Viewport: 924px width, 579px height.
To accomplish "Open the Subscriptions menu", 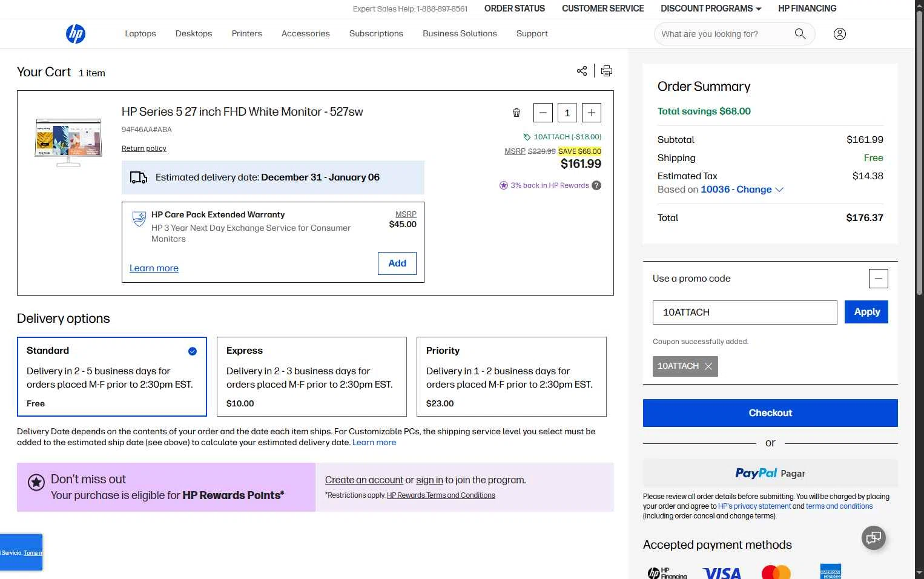I will pyautogui.click(x=376, y=34).
